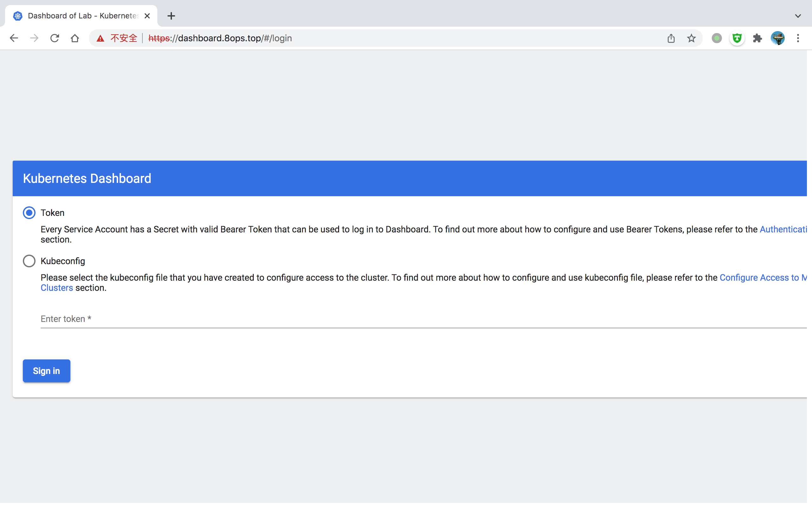Go back to the previous page

(x=14, y=38)
